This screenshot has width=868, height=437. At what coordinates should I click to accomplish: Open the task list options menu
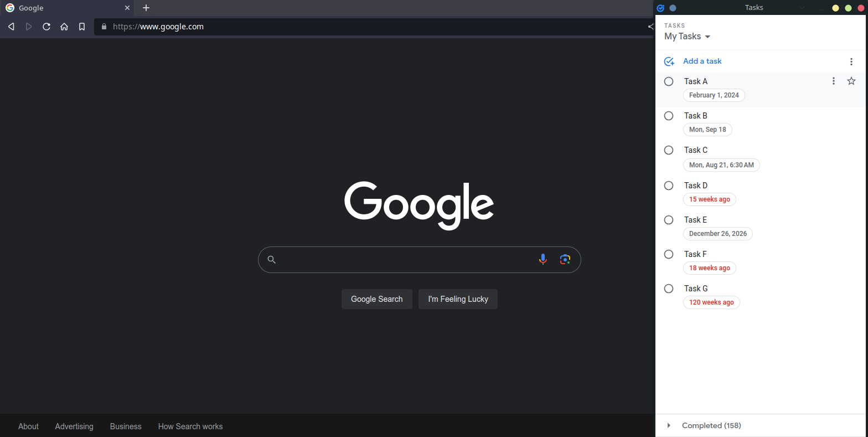[851, 61]
